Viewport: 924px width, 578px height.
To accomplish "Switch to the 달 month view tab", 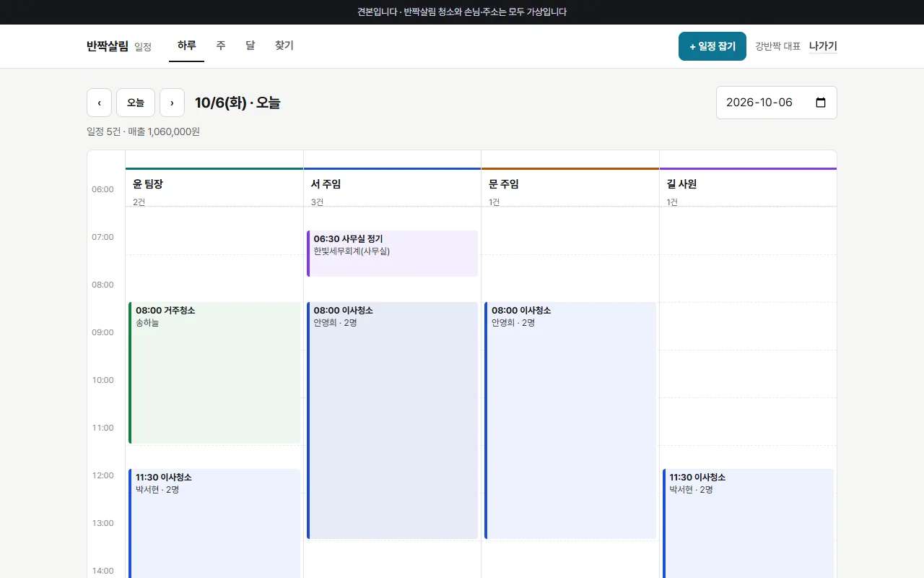I will (250, 46).
